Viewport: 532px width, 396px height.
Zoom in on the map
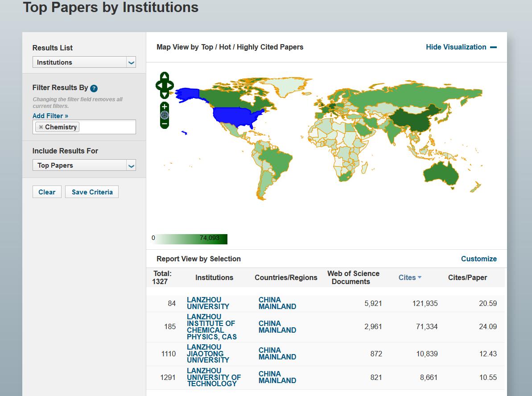pyautogui.click(x=165, y=107)
